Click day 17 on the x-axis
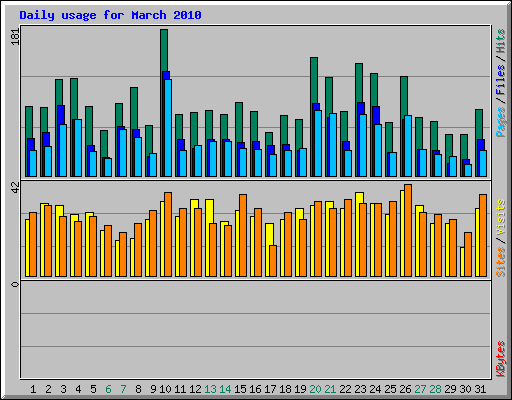The width and height of the screenshot is (512, 400). pyautogui.click(x=270, y=389)
